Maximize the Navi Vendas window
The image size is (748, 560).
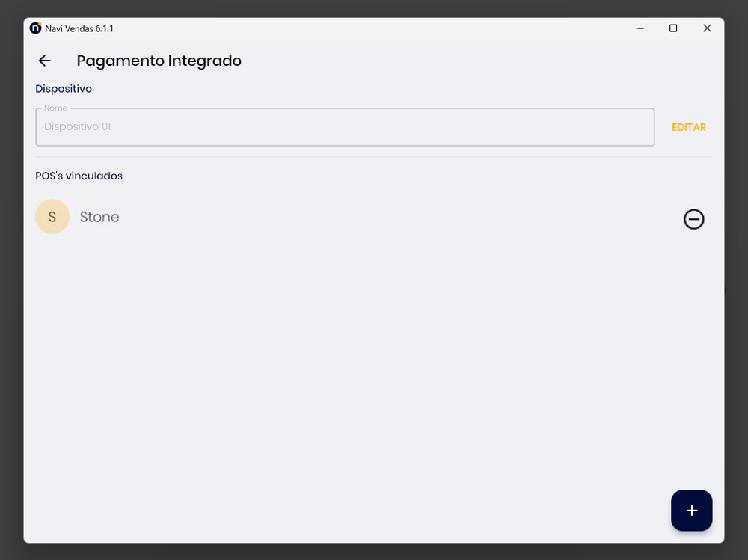673,28
